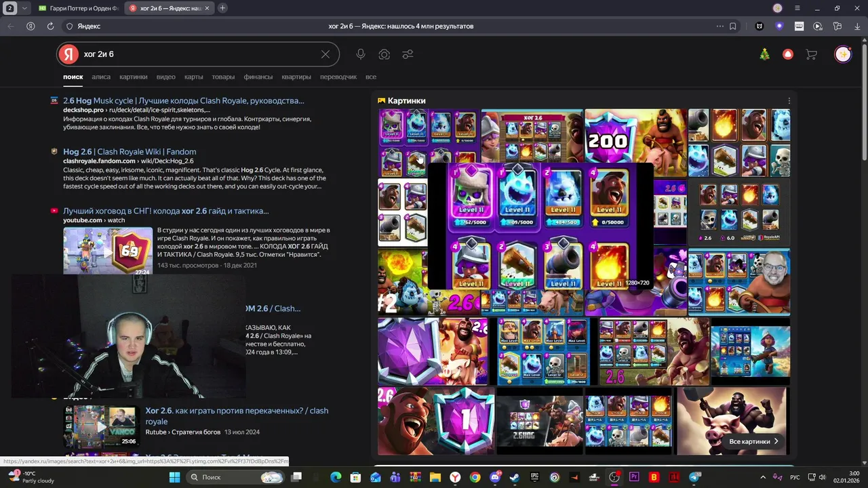The width and height of the screenshot is (868, 488).
Task: Open Google Chrome from the taskbar
Action: coord(475,477)
